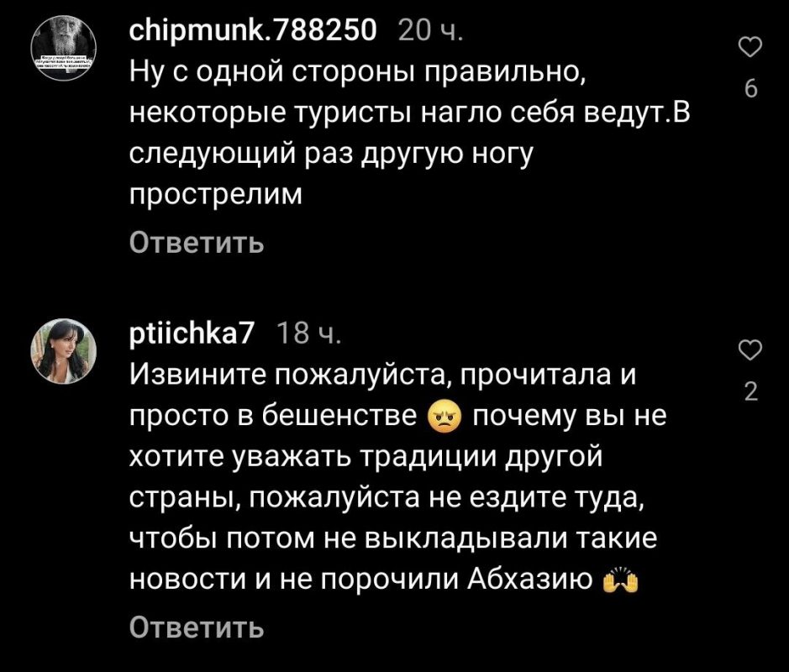This screenshot has width=789, height=672.
Task: Click the raised hands emoji
Action: 620,581
